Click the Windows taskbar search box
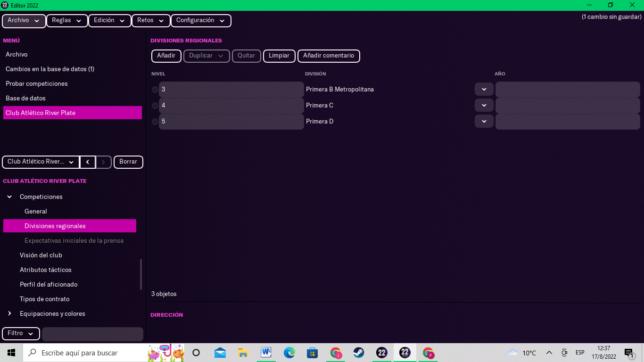 [x=104, y=353]
